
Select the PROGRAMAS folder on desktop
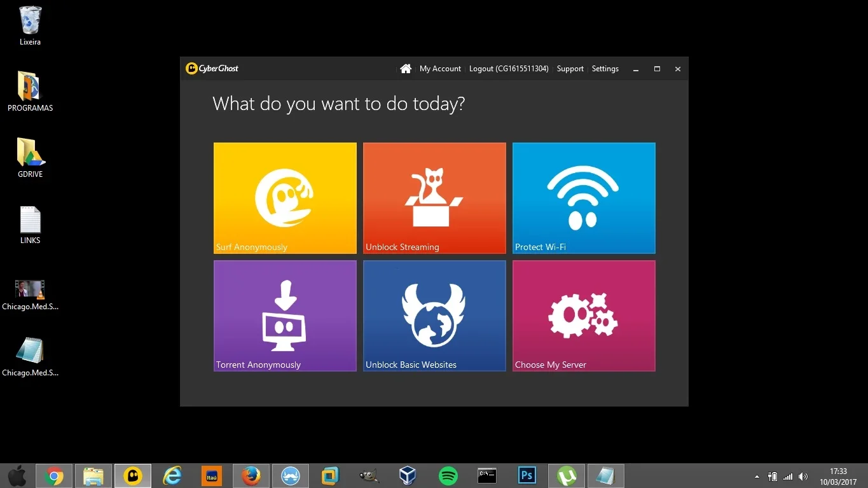30,92
